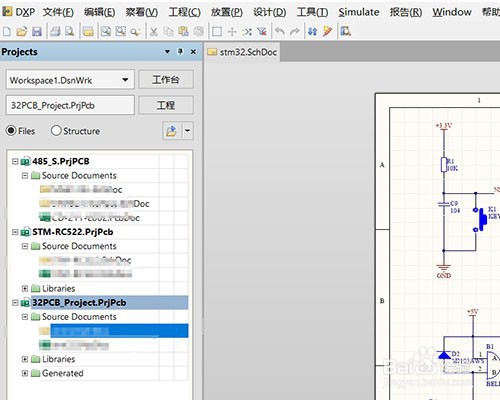
Task: Switch to the stm32.SchDoc tab
Action: click(242, 52)
